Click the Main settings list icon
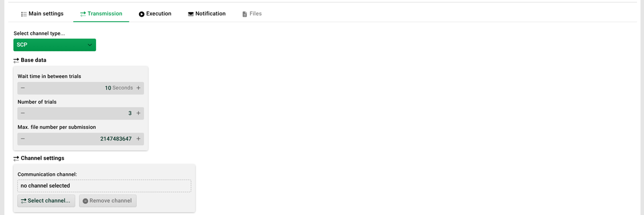This screenshot has width=644, height=215. tap(24, 14)
